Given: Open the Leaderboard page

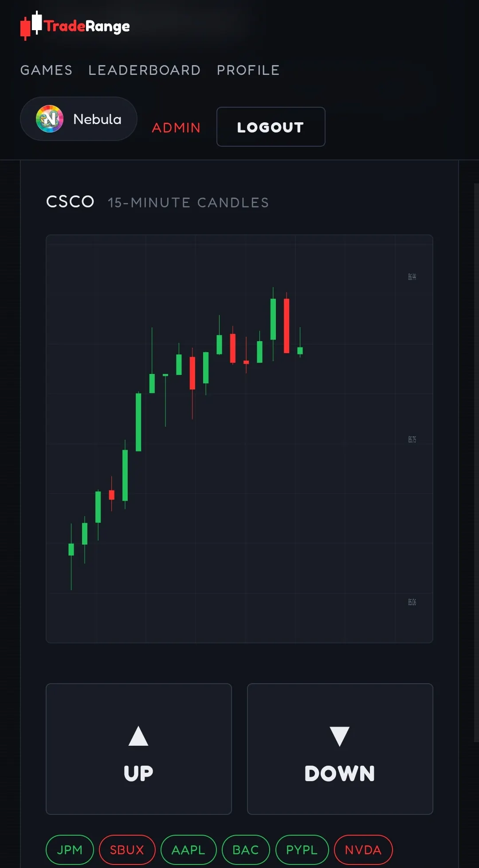Looking at the screenshot, I should pos(145,70).
